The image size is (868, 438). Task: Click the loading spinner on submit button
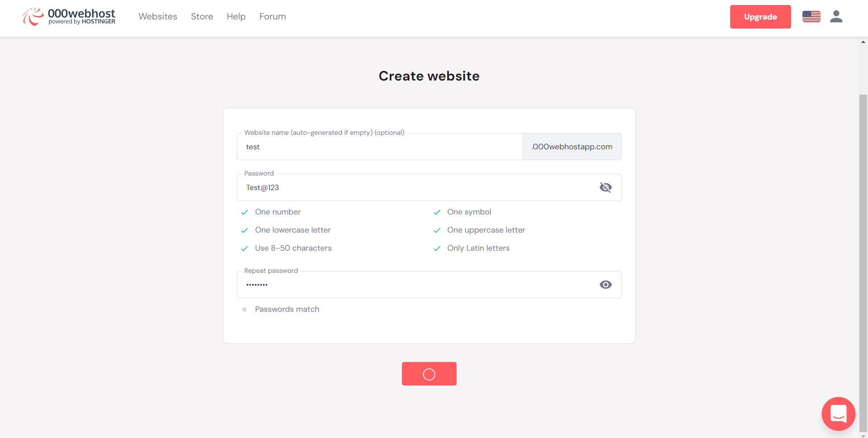[429, 374]
